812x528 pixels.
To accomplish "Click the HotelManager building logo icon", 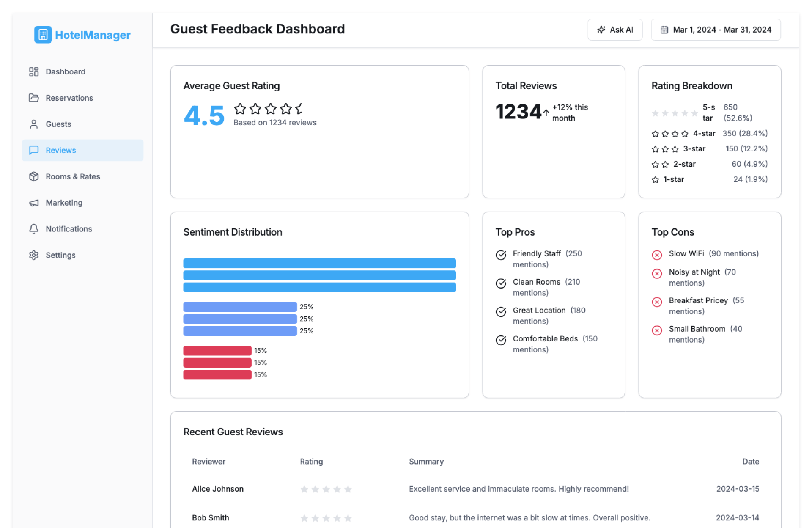I will [43, 35].
